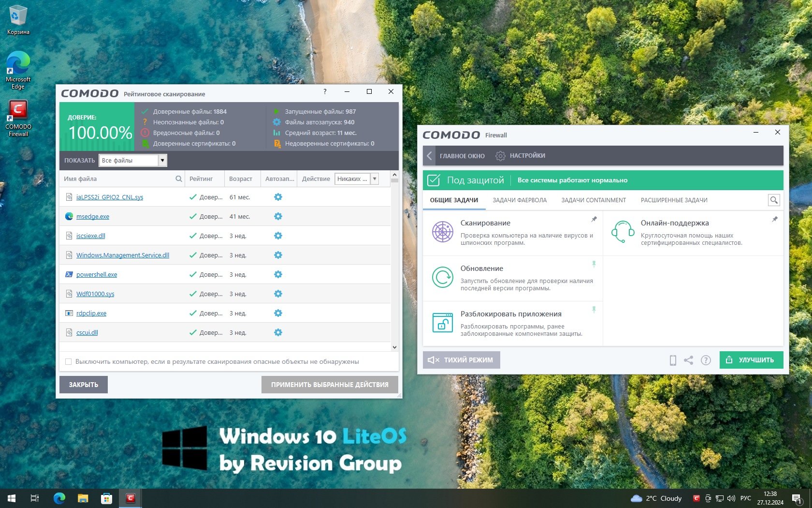The height and width of the screenshot is (508, 812).
Task: Click the back arrow beside Главное окно
Action: coord(429,156)
